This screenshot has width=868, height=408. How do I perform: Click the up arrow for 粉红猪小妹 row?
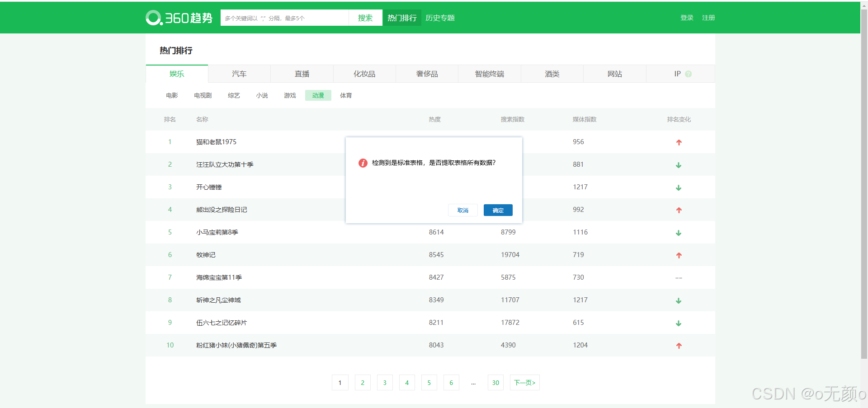pyautogui.click(x=679, y=346)
